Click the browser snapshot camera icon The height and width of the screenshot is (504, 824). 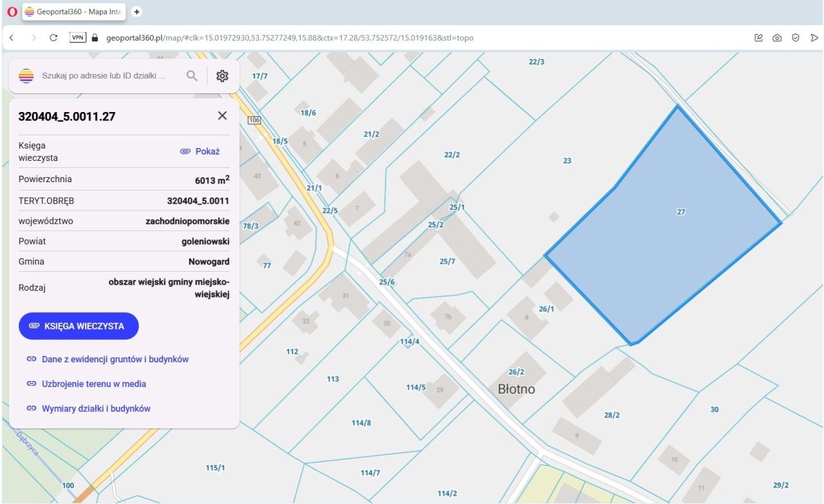tap(777, 38)
